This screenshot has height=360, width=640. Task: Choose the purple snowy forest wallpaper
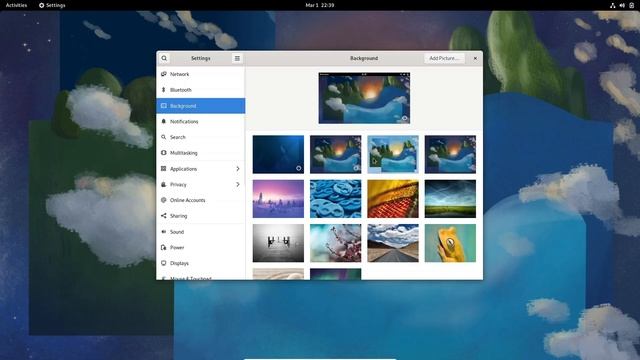(278, 199)
